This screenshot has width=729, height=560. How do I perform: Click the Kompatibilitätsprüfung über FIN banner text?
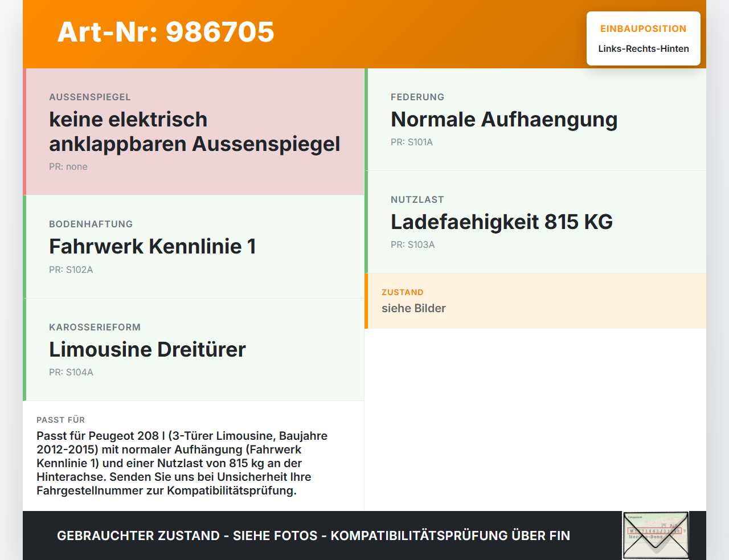(313, 536)
